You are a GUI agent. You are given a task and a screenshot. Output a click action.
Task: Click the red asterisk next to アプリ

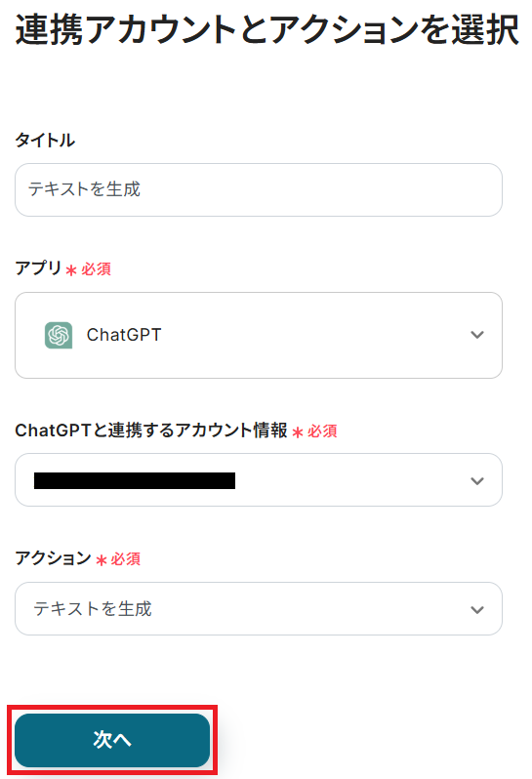[71, 270]
